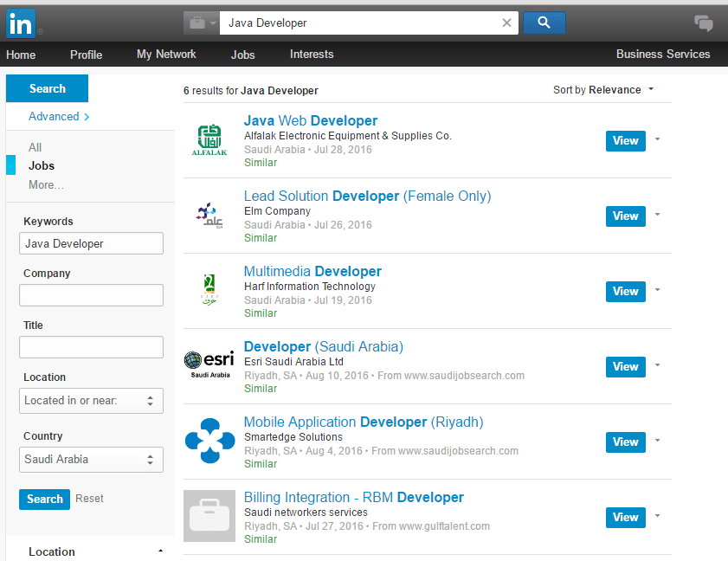Open the briefcase search type selector
The image size is (728, 561).
tap(201, 23)
